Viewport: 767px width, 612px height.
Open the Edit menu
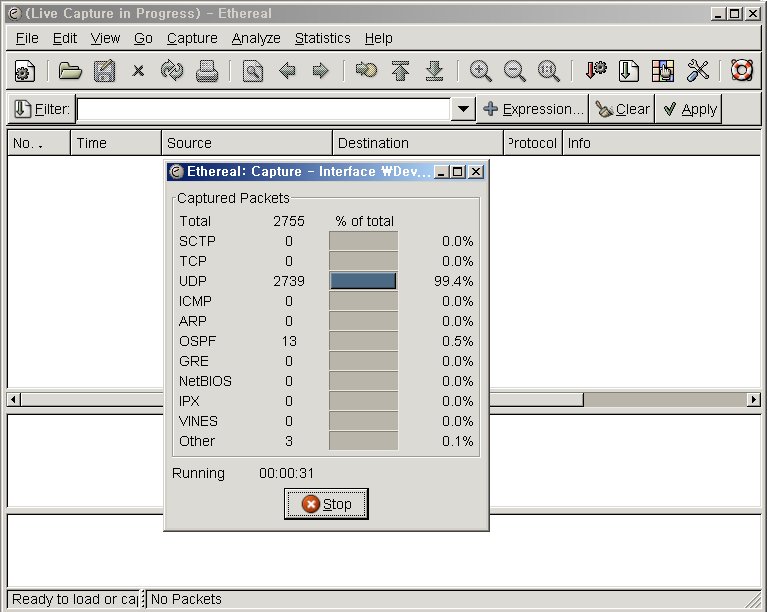coord(65,38)
